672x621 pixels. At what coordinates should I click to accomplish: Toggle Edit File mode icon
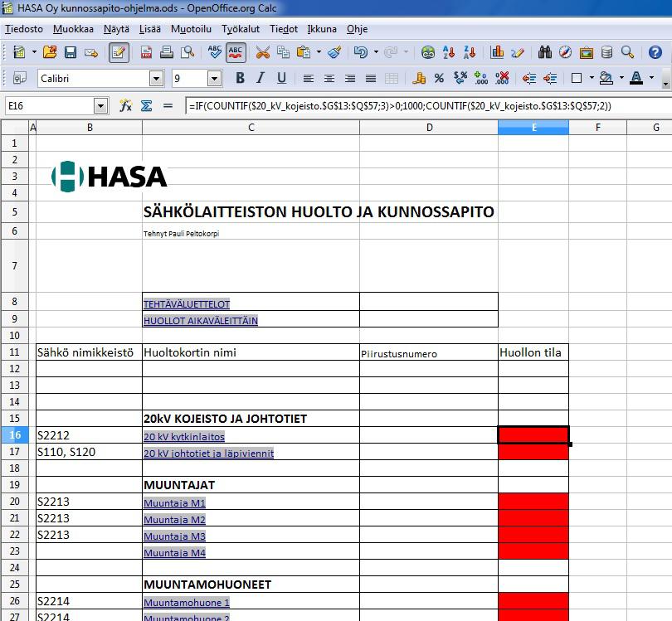[119, 53]
